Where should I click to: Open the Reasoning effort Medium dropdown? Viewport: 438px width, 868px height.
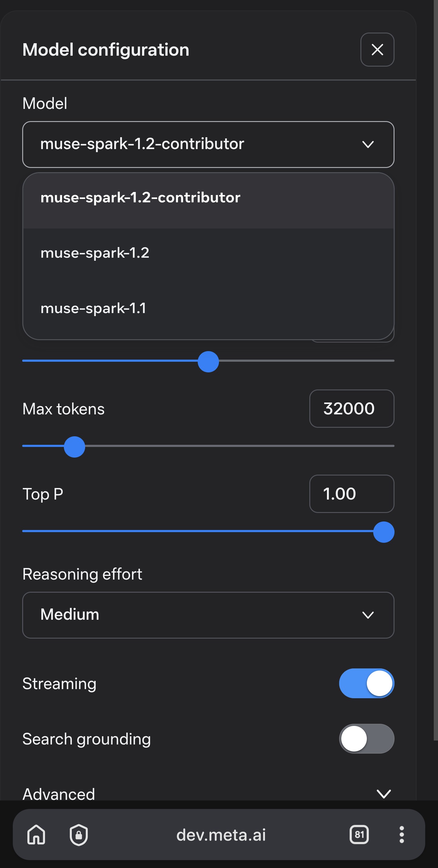[x=208, y=615]
